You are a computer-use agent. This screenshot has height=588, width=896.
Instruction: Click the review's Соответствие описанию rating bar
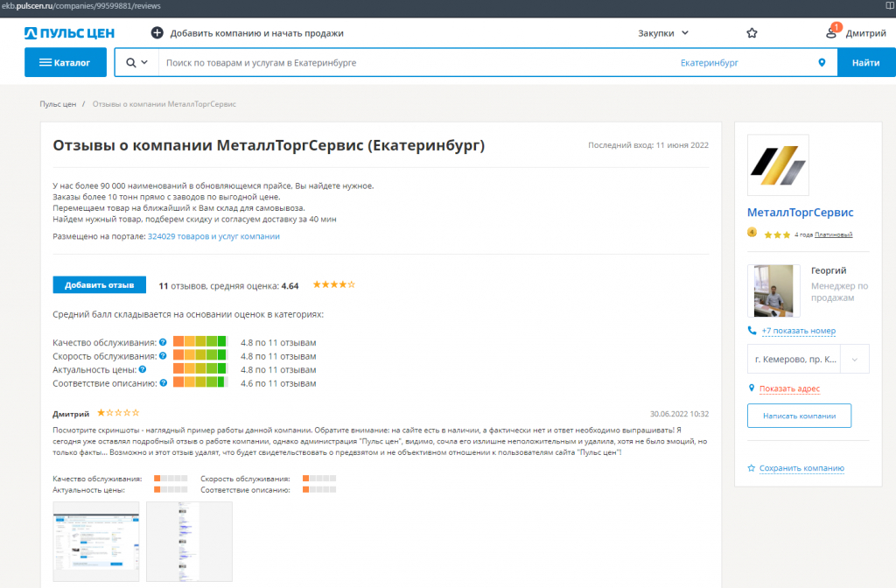click(319, 490)
